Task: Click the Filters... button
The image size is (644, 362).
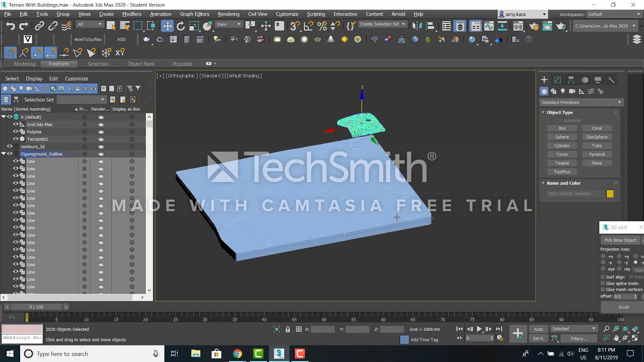Action: 579,338
